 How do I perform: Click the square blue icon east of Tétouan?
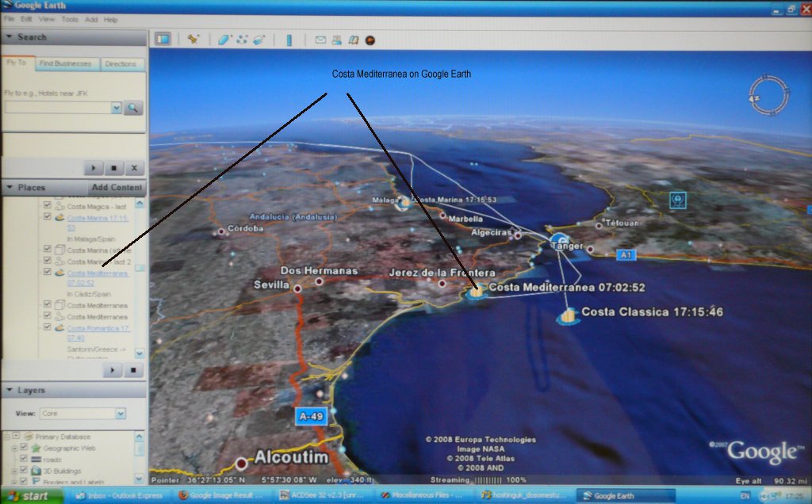677,200
